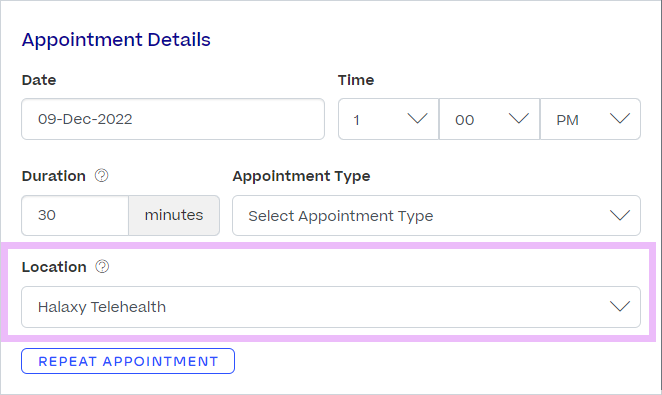Open the hour dropdown showing 1
The image size is (662, 395).
tap(388, 119)
